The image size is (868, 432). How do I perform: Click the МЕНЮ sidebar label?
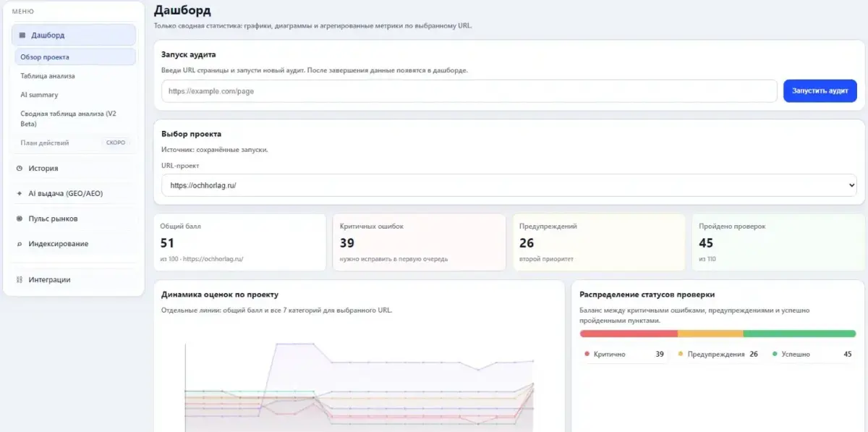click(23, 12)
